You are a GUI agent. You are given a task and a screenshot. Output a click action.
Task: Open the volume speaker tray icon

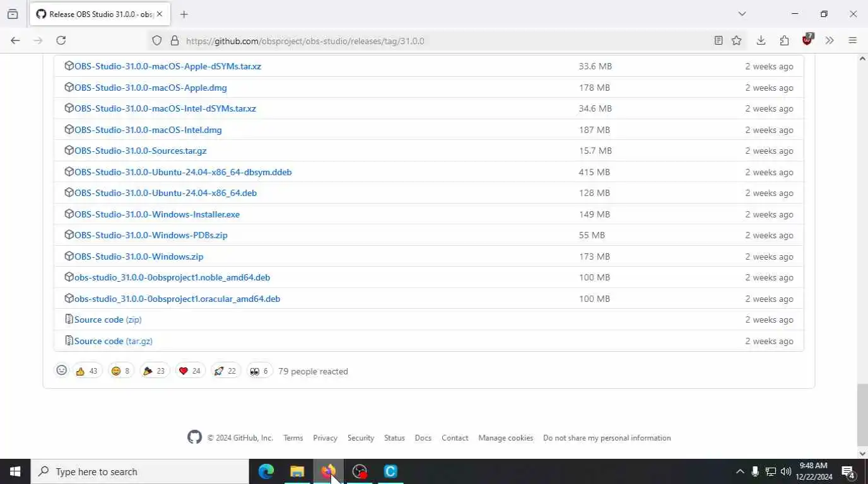pyautogui.click(x=785, y=471)
